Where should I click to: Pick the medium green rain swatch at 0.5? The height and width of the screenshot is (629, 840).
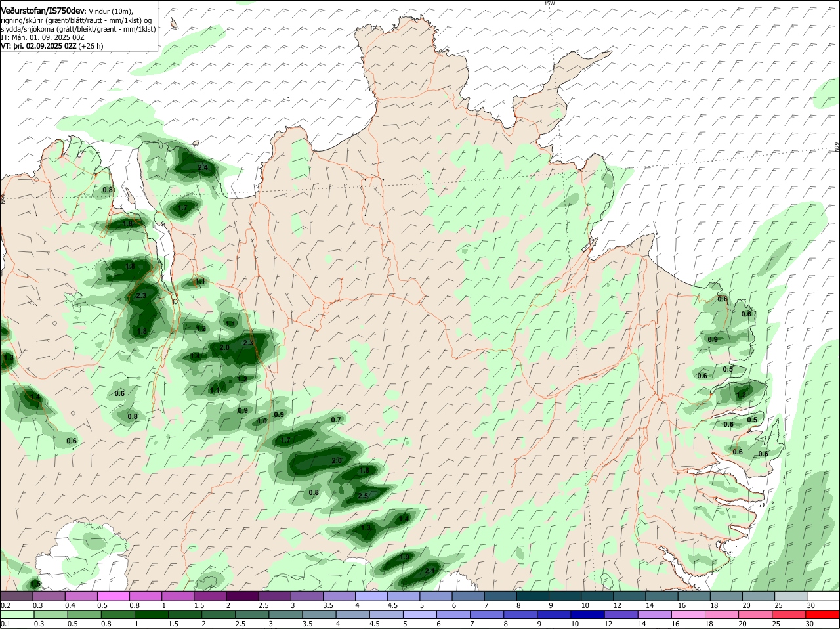point(84,615)
